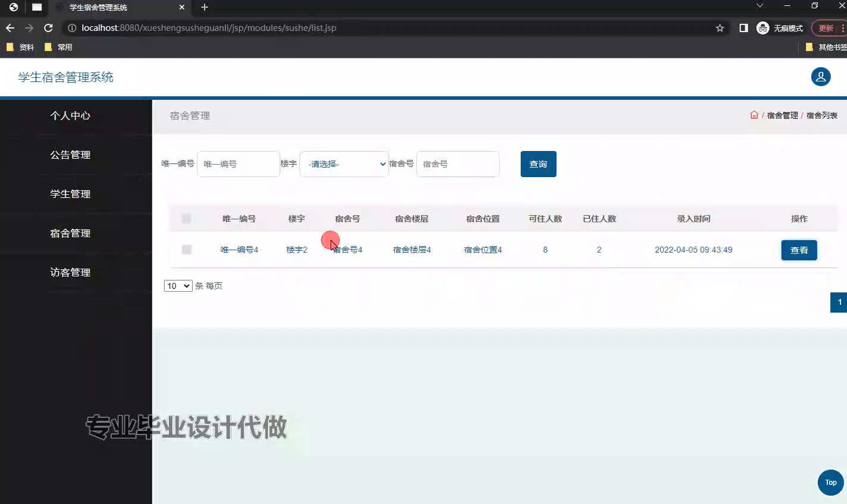Open 宿舍管理 in the sidebar

pos(70,234)
